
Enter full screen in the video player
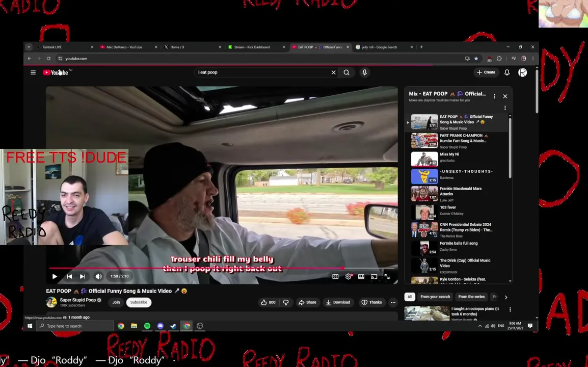387,276
